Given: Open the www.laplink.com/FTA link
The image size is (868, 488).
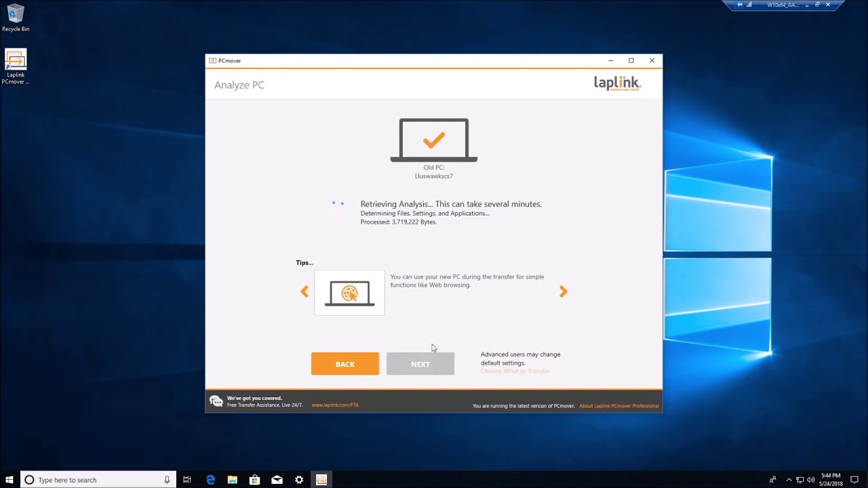Looking at the screenshot, I should 335,405.
